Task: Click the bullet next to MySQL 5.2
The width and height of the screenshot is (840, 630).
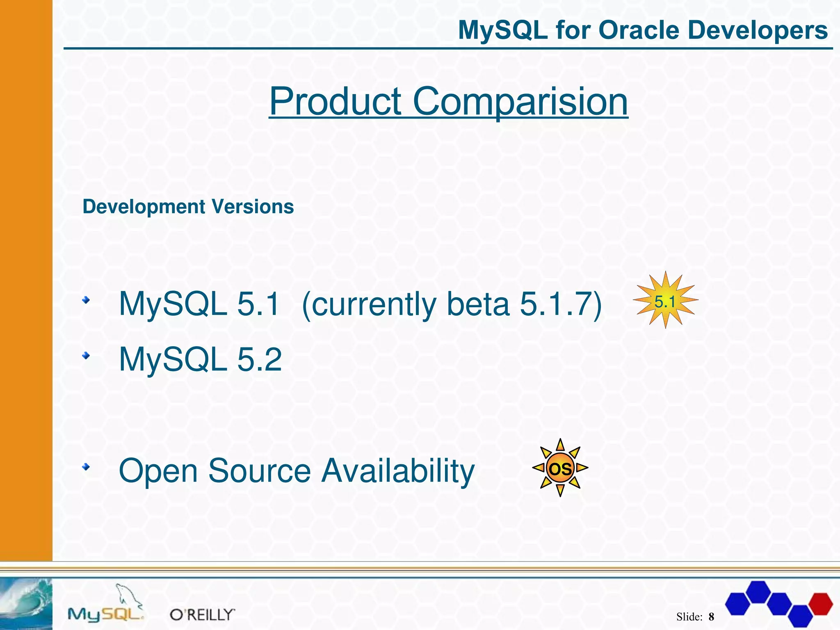Action: pos(86,356)
